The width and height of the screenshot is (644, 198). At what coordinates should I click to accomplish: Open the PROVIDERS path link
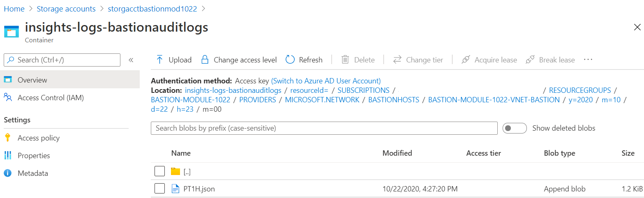point(258,100)
